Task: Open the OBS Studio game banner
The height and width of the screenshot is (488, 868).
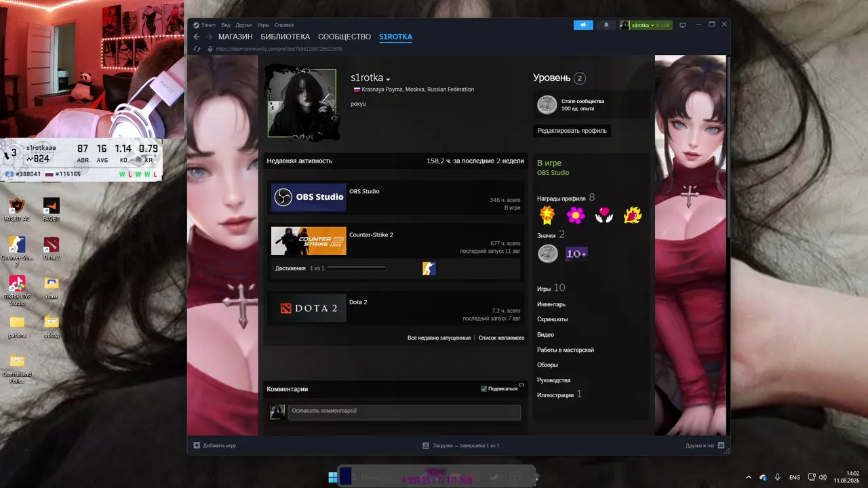Action: (309, 197)
